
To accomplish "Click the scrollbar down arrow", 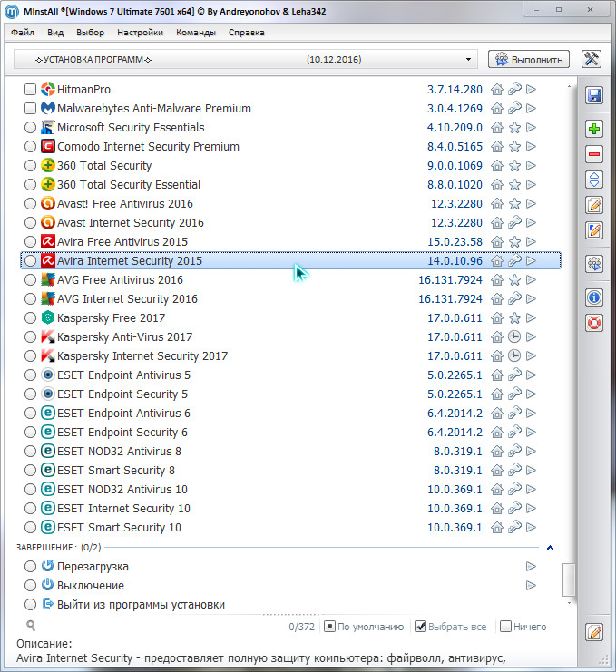I will pos(569,603).
